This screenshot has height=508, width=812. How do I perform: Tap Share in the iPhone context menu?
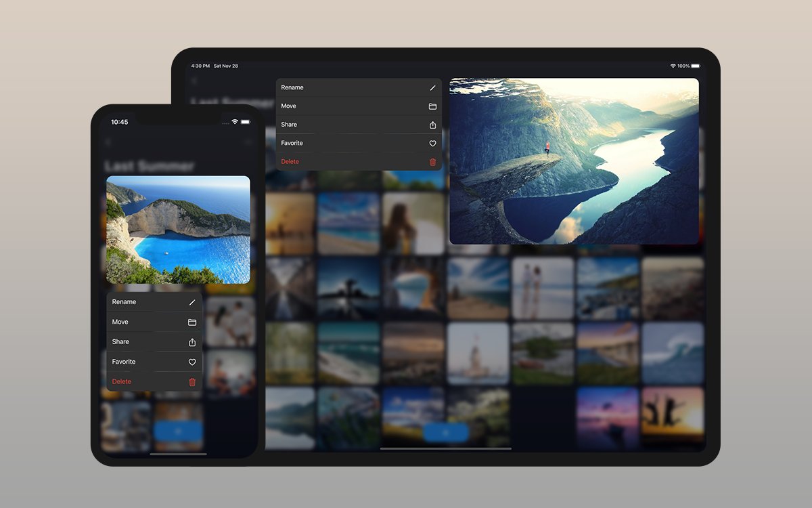(x=154, y=342)
